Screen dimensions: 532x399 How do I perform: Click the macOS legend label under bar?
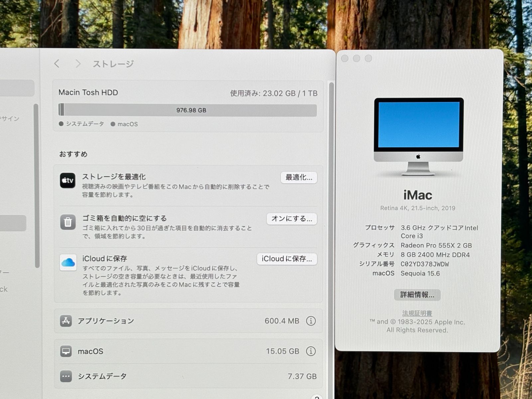(127, 124)
